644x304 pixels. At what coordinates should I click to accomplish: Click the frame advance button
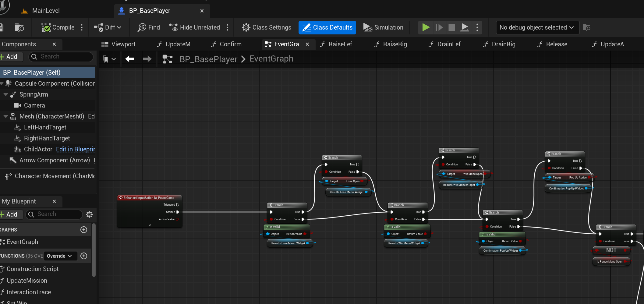[439, 27]
